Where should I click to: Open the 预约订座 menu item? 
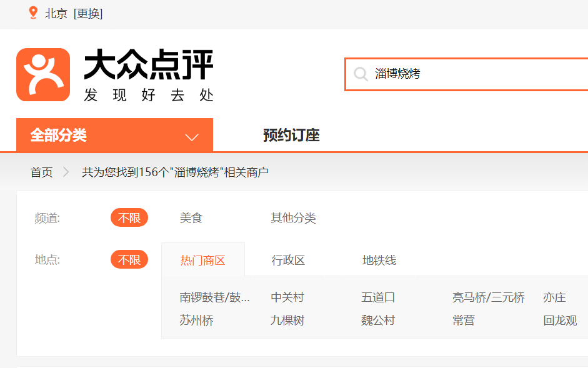(291, 136)
